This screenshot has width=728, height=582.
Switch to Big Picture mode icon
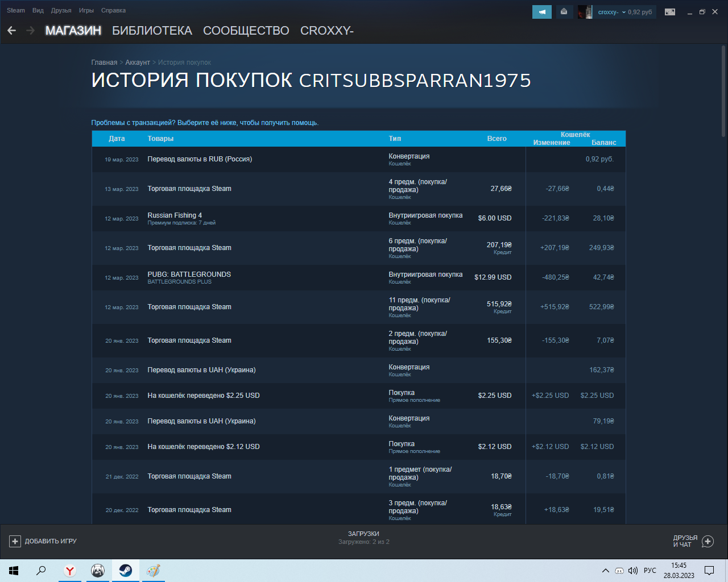click(x=670, y=12)
